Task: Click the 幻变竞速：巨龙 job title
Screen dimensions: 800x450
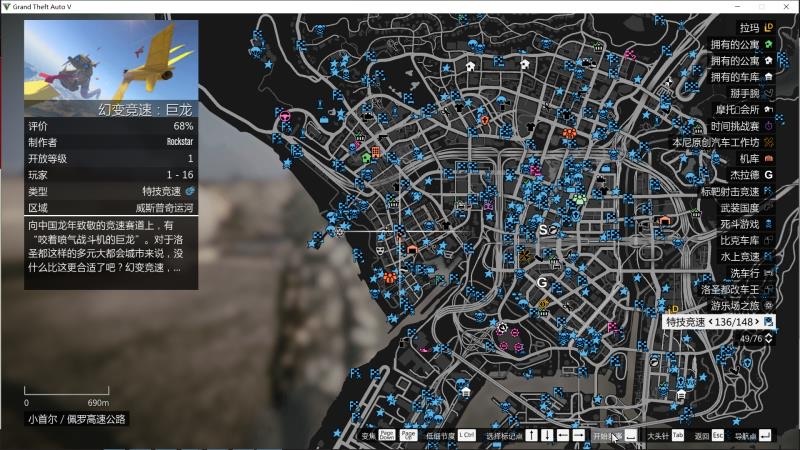Action: point(145,110)
